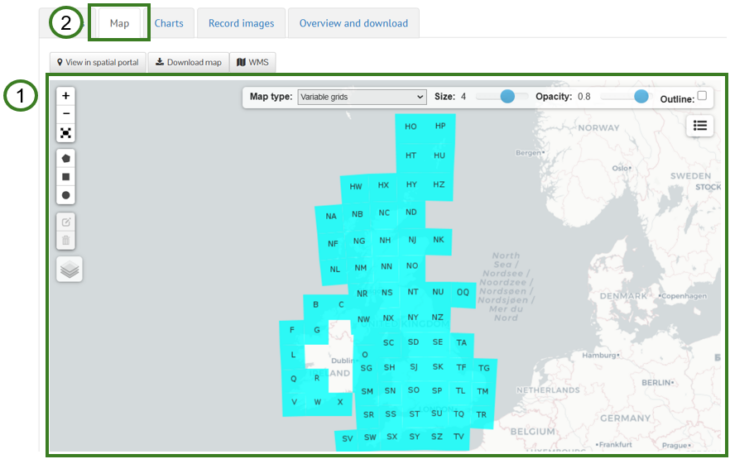Click the Download map button
The width and height of the screenshot is (730, 459).
coord(189,62)
